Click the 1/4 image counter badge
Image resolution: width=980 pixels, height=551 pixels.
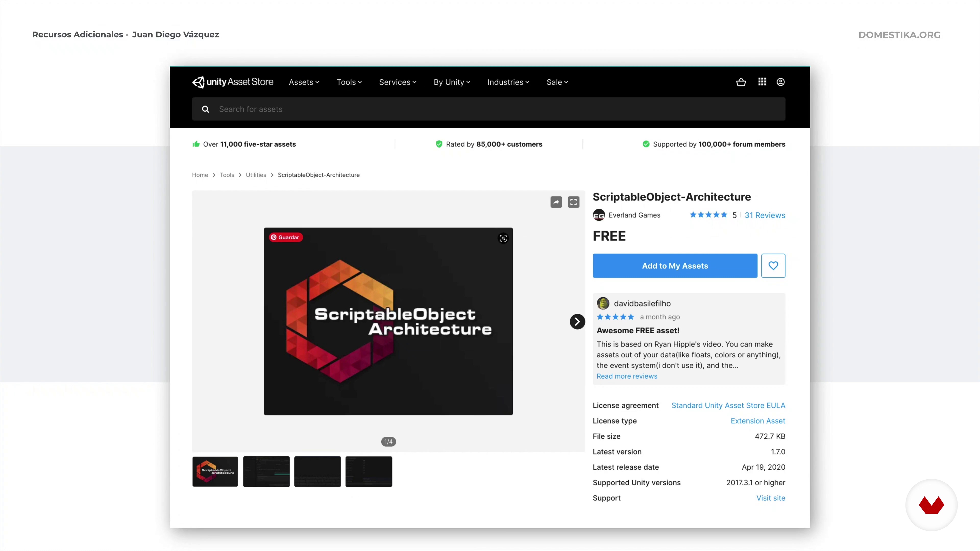[x=388, y=442]
